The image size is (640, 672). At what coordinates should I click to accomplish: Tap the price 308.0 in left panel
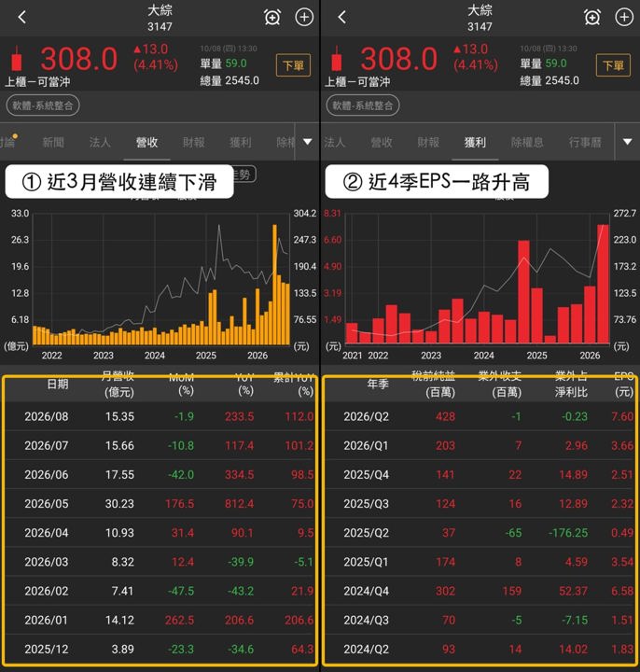pos(78,59)
